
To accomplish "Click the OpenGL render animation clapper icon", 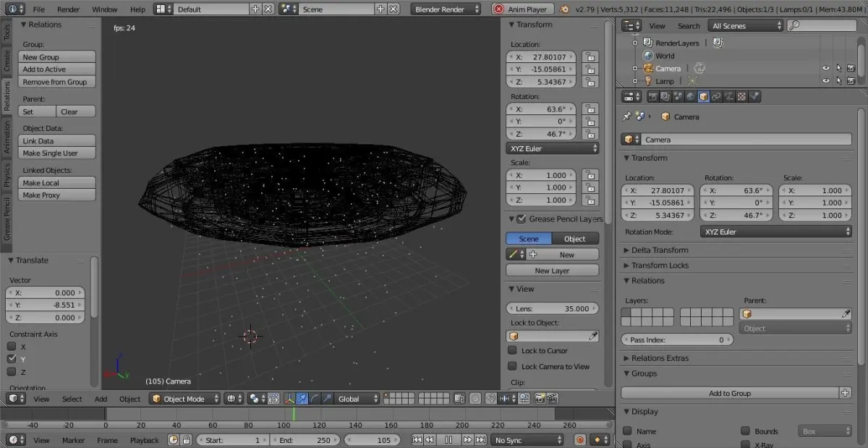I will click(553, 399).
